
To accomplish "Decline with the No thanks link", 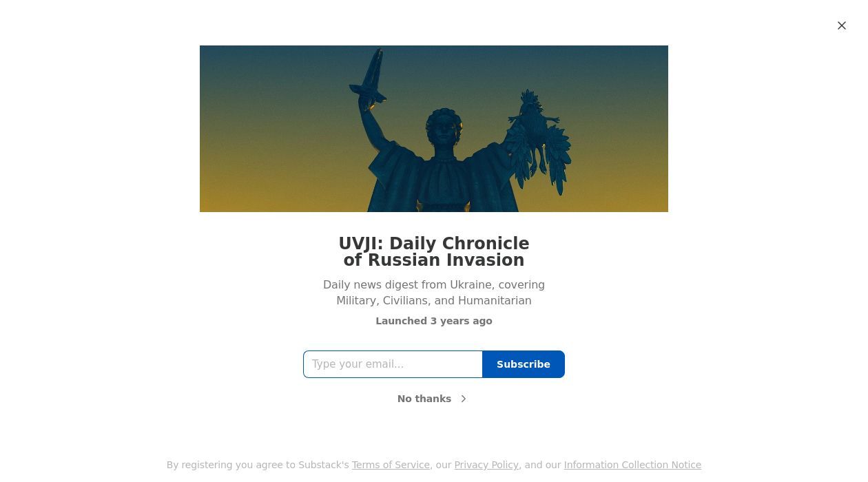I will point(424,399).
